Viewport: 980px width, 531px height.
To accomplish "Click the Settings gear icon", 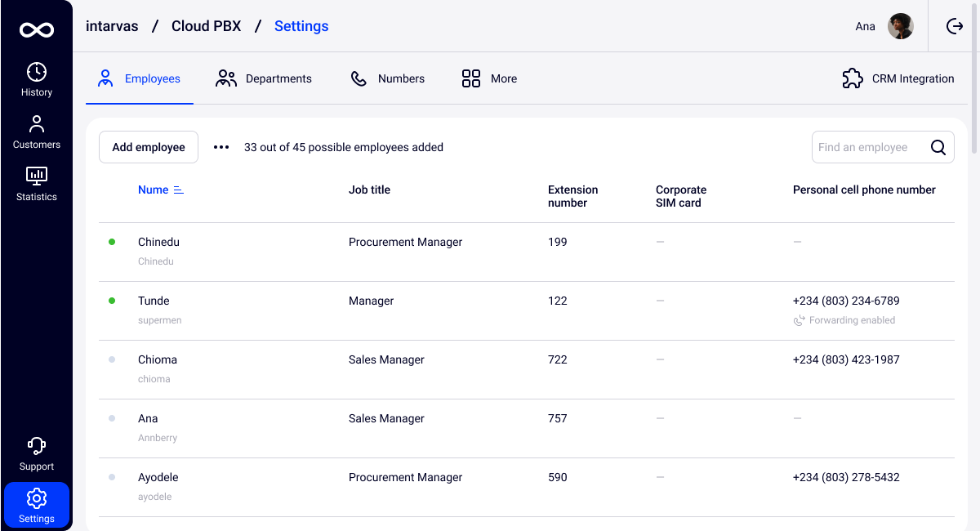I will click(37, 498).
